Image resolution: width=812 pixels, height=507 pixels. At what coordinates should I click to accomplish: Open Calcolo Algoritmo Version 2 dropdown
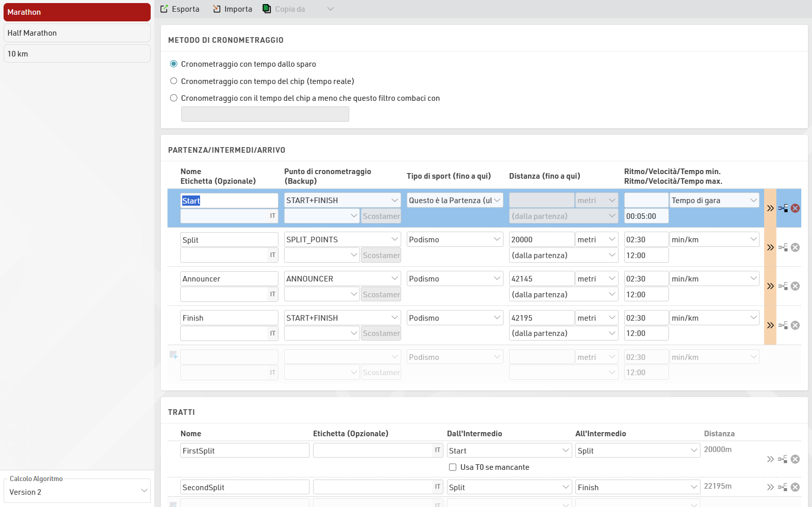pos(77,492)
